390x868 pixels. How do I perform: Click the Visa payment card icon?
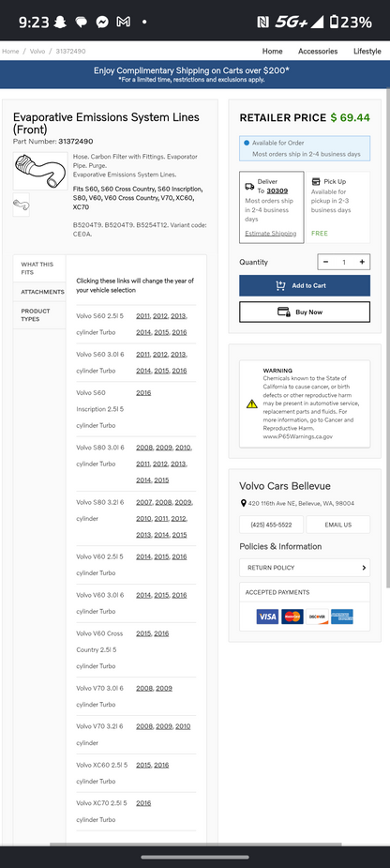(267, 617)
